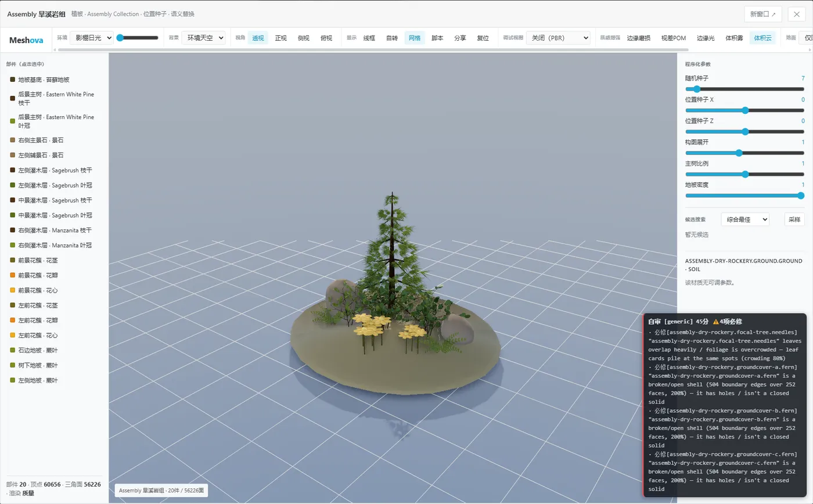Screen dimensions: 813x504
Task: Toggle 线框 wireframe display
Action: tap(369, 38)
